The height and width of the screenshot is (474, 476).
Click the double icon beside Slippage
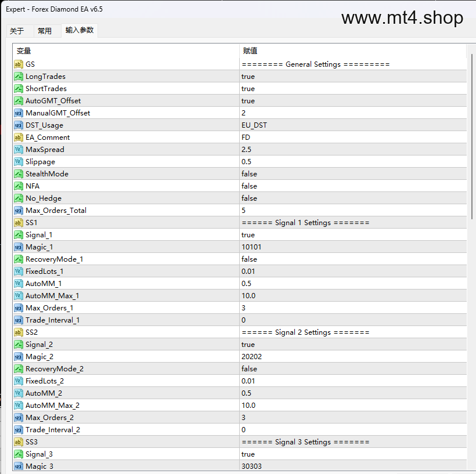(19, 161)
